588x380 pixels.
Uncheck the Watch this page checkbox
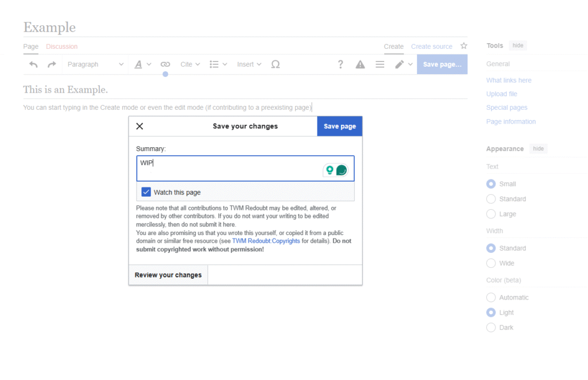click(x=146, y=192)
